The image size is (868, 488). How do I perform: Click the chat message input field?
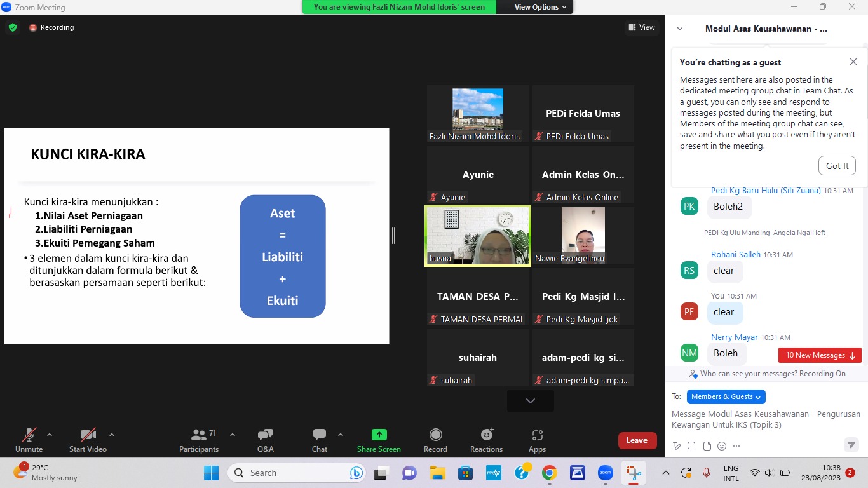coord(766,419)
